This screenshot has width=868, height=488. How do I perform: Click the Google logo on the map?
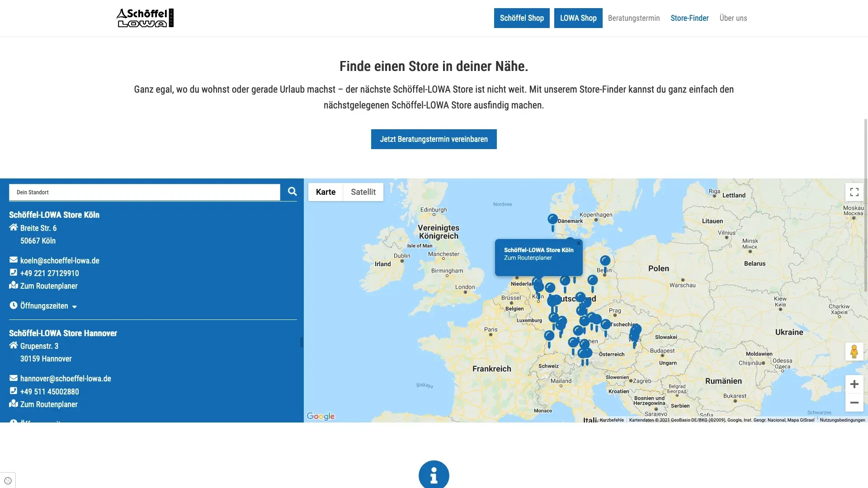[321, 416]
